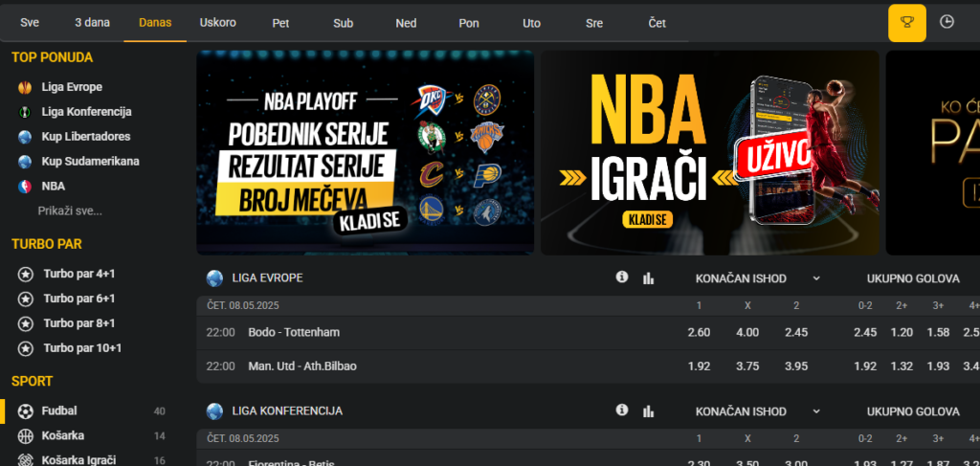The width and height of the screenshot is (980, 466).
Task: Open Turbo par 4+1
Action: [78, 275]
